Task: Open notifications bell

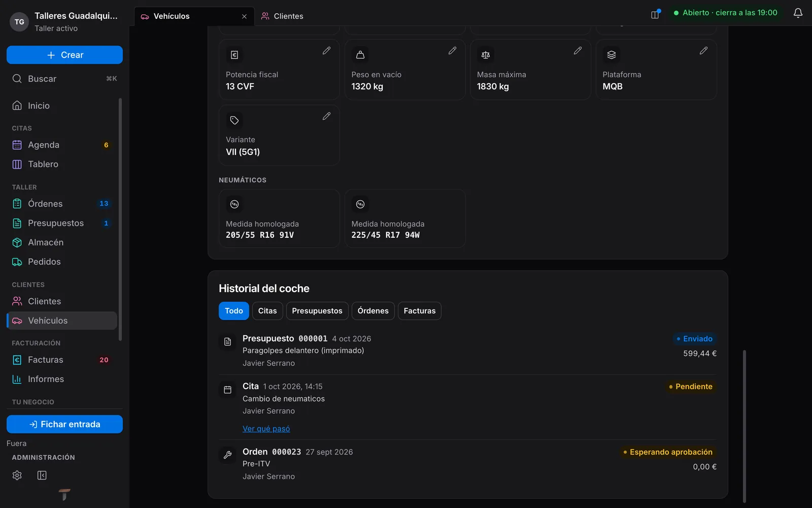Action: [798, 13]
